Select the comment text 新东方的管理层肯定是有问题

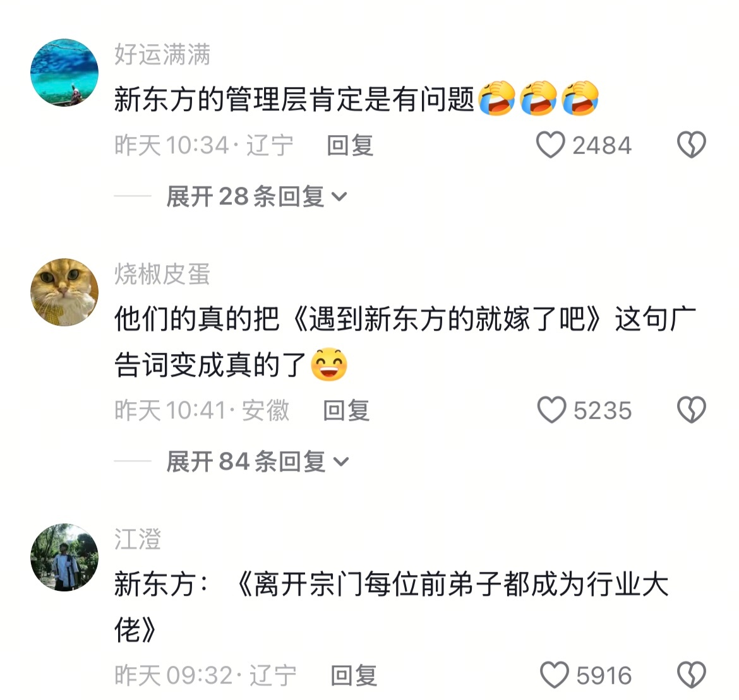[x=294, y=99]
